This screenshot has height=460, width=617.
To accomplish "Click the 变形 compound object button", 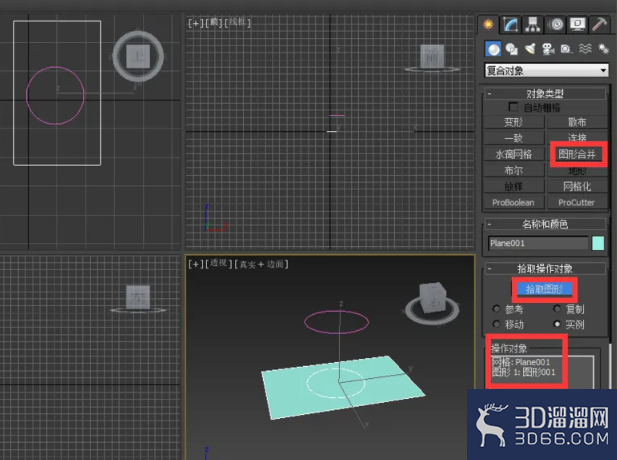I will point(514,122).
